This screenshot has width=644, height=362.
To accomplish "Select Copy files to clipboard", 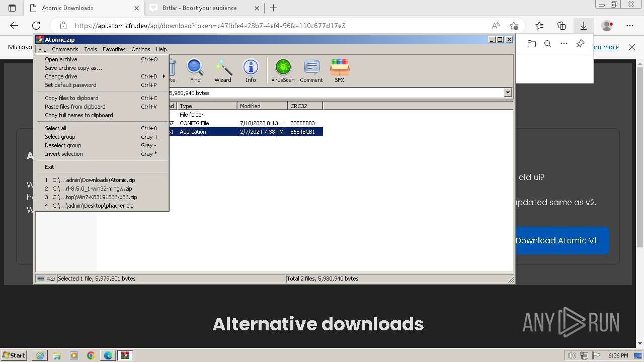I will click(x=103, y=98).
